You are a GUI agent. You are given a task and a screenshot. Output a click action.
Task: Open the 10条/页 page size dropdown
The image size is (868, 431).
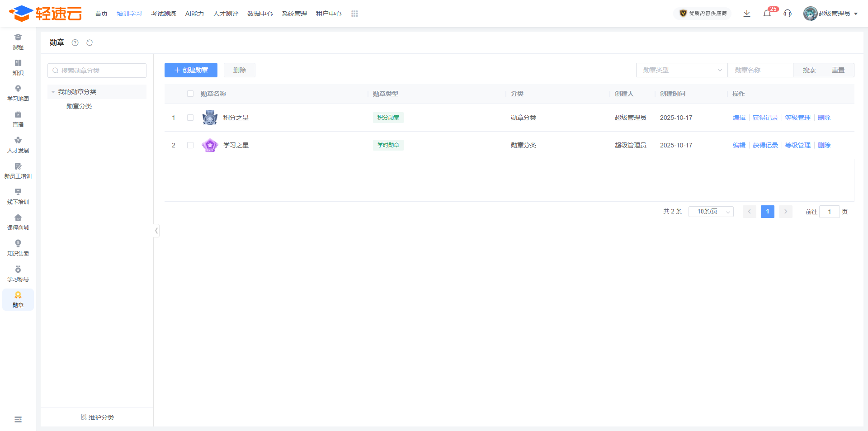(x=711, y=212)
